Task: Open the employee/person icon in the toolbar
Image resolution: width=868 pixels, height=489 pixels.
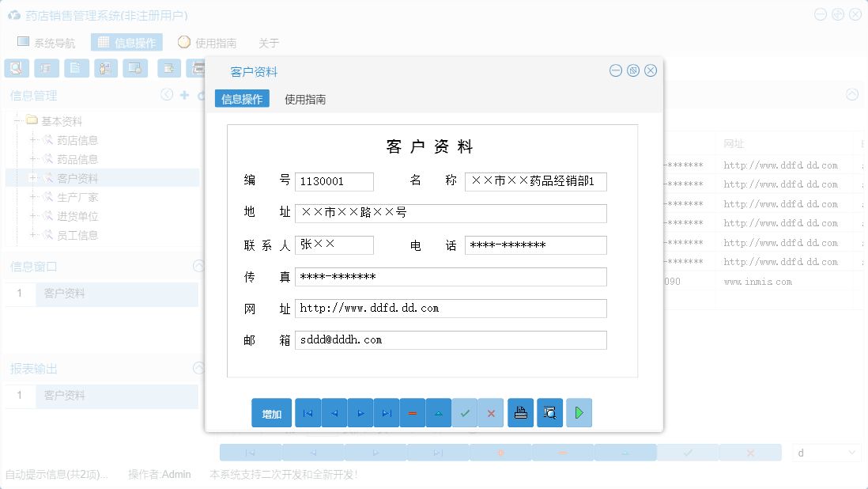Action: [x=105, y=68]
